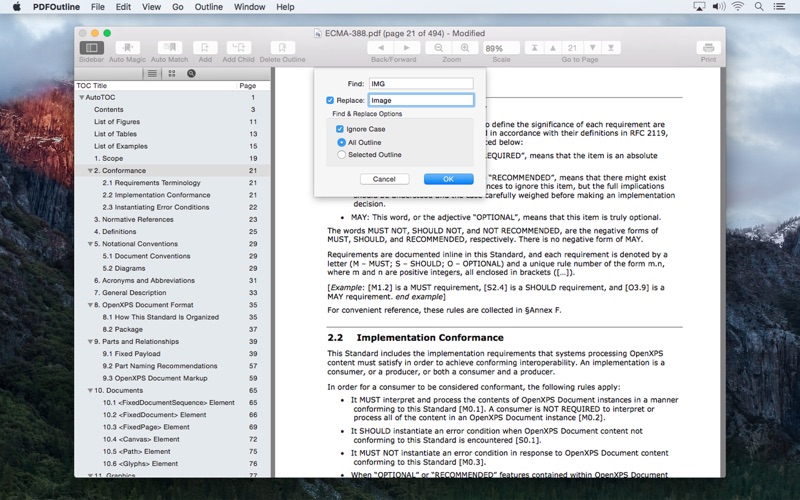Viewport: 800px width, 500px height.
Task: Select the Selected Outline radio button
Action: [341, 155]
